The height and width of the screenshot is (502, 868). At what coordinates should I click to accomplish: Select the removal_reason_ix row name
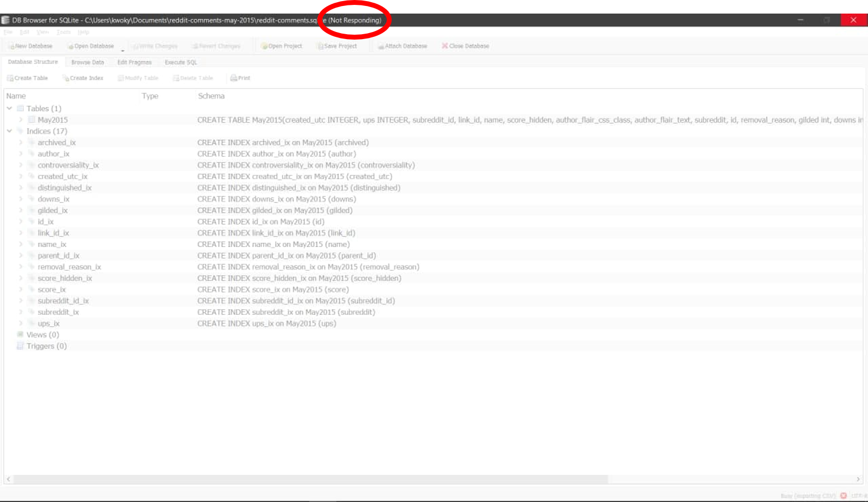pyautogui.click(x=69, y=267)
